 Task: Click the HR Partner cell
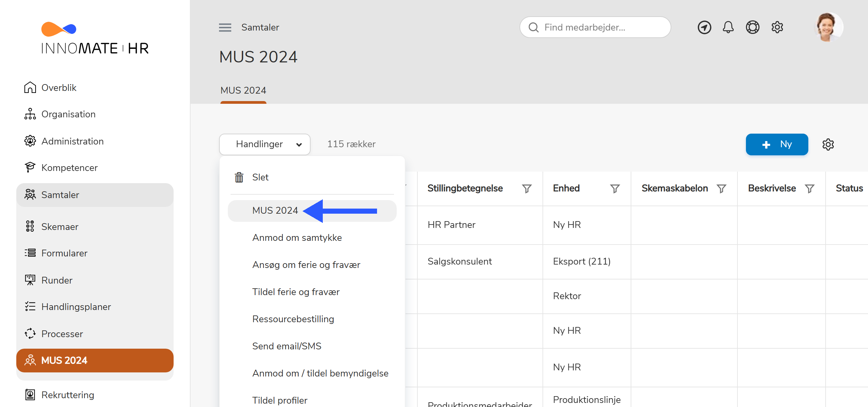coord(480,225)
